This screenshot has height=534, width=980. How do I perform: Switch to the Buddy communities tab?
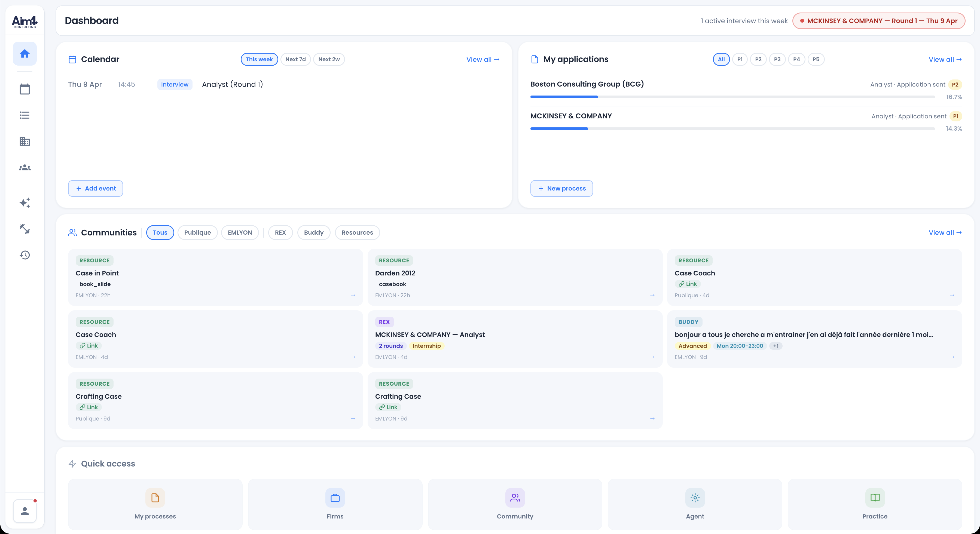click(314, 232)
